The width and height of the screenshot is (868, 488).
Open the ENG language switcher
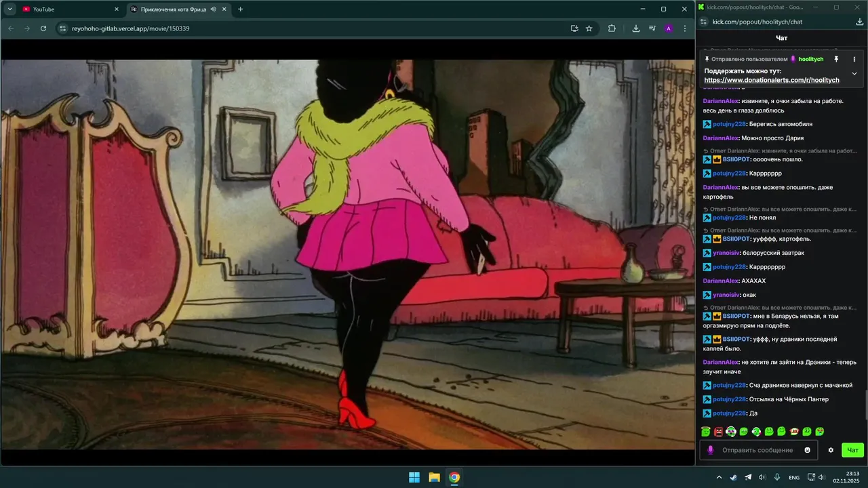click(x=794, y=478)
